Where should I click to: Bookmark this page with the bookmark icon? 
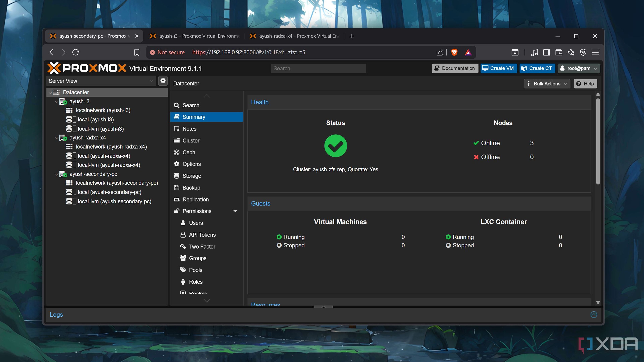tap(137, 52)
